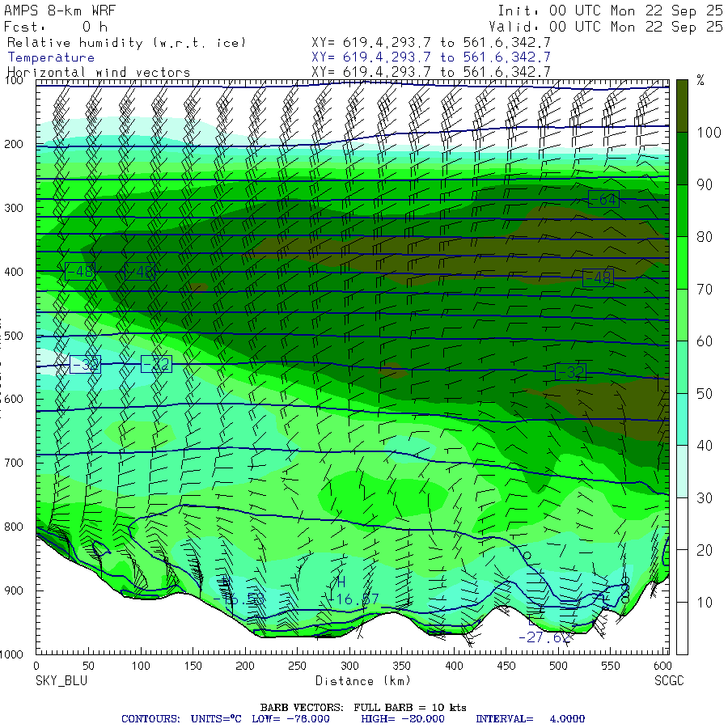Click the cyan colorbar band between 40 and 50
The height and width of the screenshot is (728, 728).
point(682,419)
